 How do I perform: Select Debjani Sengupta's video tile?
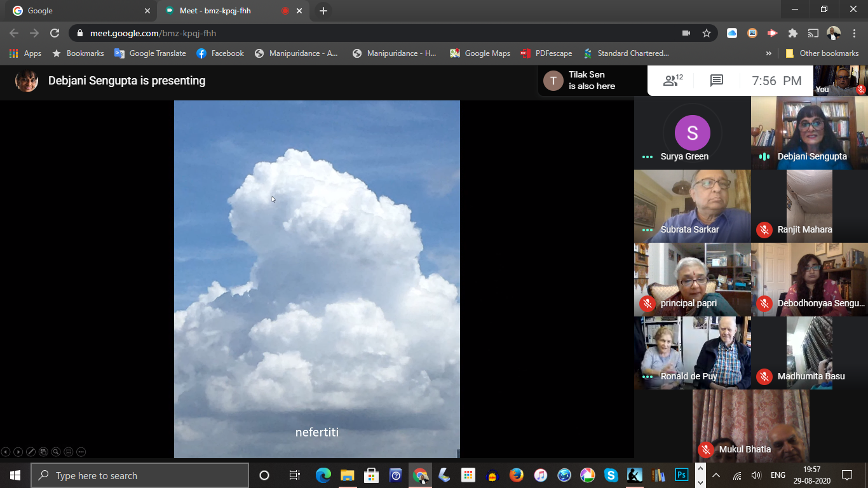[x=808, y=133]
